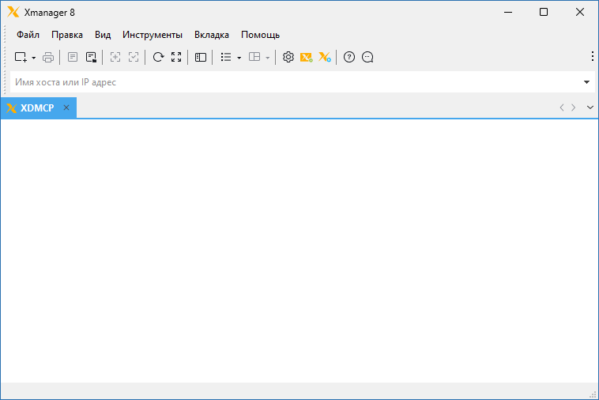599x400 pixels.
Task: Open the Вид menu
Action: coord(103,35)
